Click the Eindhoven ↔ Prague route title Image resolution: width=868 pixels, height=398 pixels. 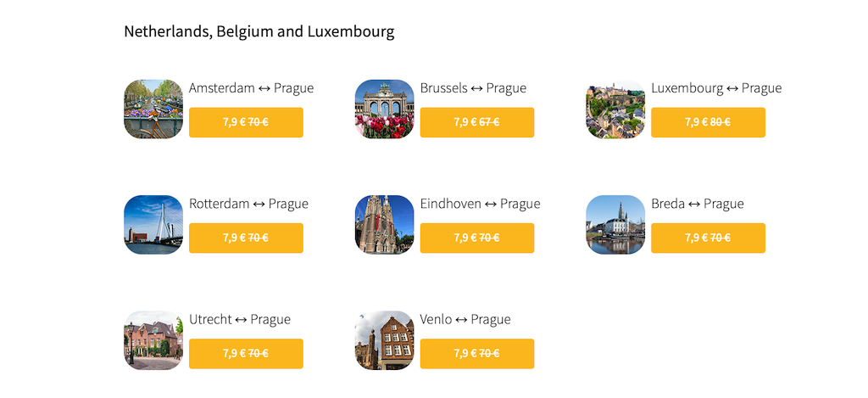480,204
